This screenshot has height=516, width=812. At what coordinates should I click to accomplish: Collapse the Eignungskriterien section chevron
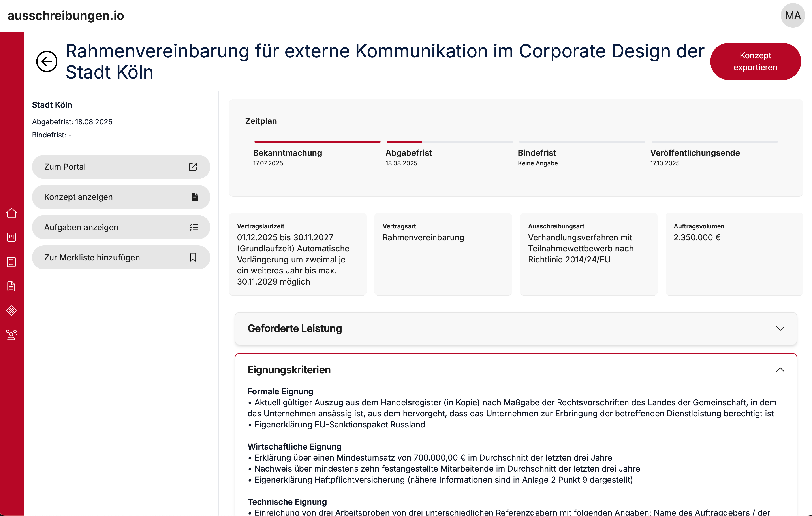point(780,370)
